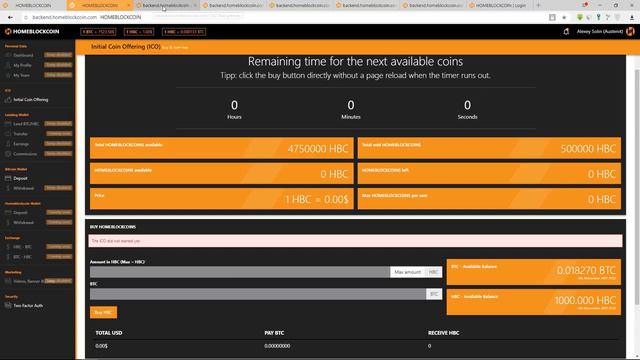Click the Alexey Solin user name
Image resolution: width=640 pixels, height=360 pixels.
point(600,31)
